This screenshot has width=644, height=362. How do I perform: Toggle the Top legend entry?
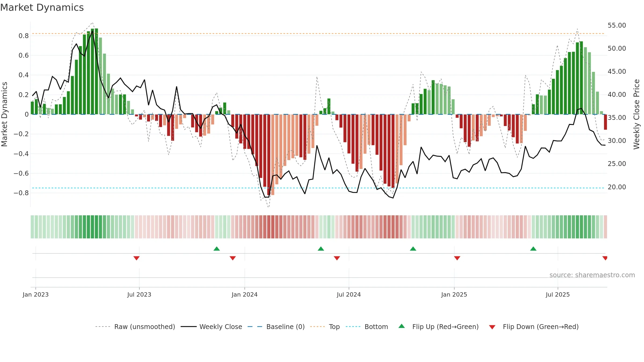coord(325,327)
